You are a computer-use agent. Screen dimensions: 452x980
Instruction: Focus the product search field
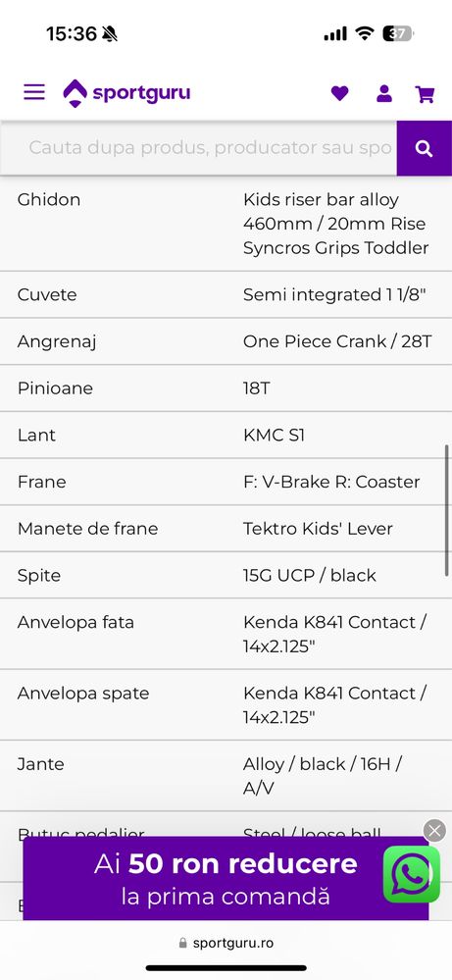coord(198,148)
